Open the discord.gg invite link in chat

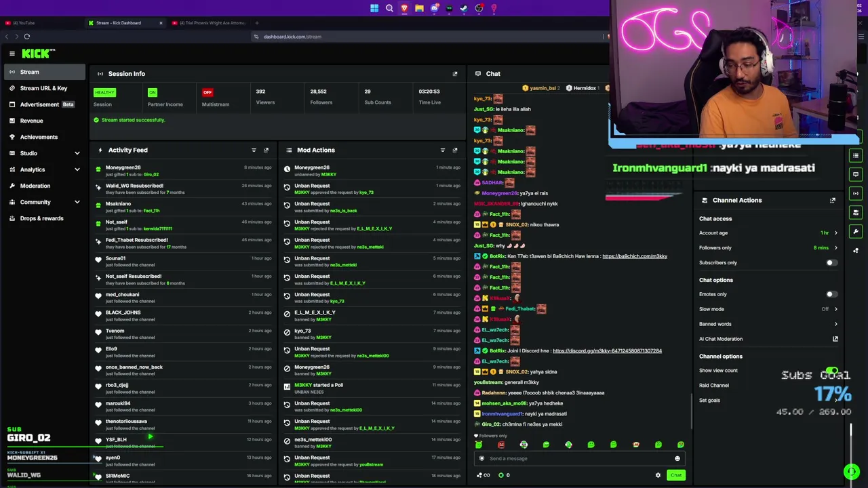(607, 351)
